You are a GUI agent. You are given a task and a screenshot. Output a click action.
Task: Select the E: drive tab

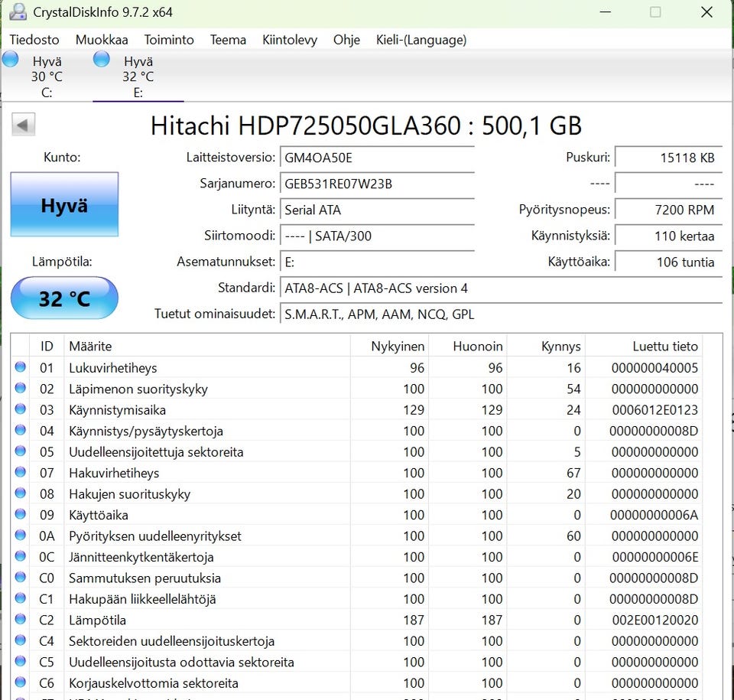tap(138, 77)
